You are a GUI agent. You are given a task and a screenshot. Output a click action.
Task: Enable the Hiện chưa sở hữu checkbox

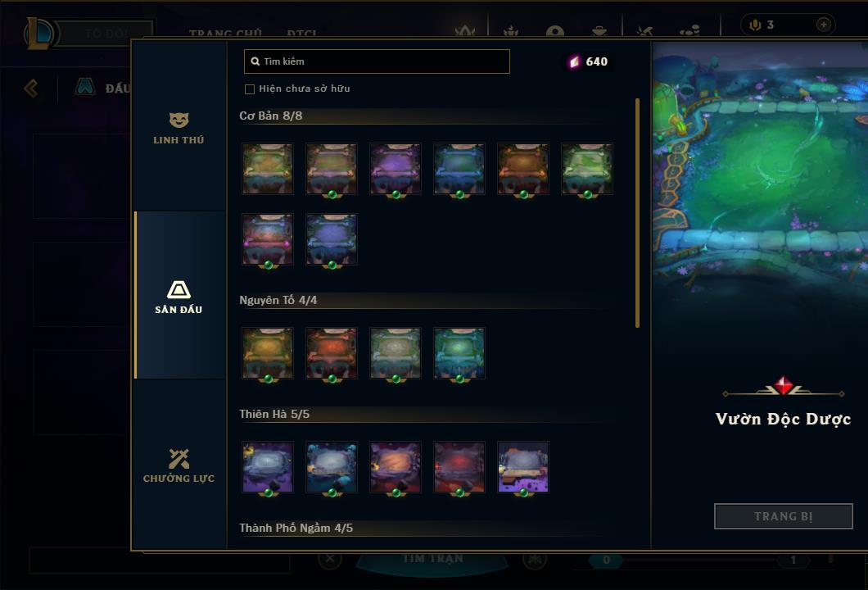pyautogui.click(x=250, y=89)
